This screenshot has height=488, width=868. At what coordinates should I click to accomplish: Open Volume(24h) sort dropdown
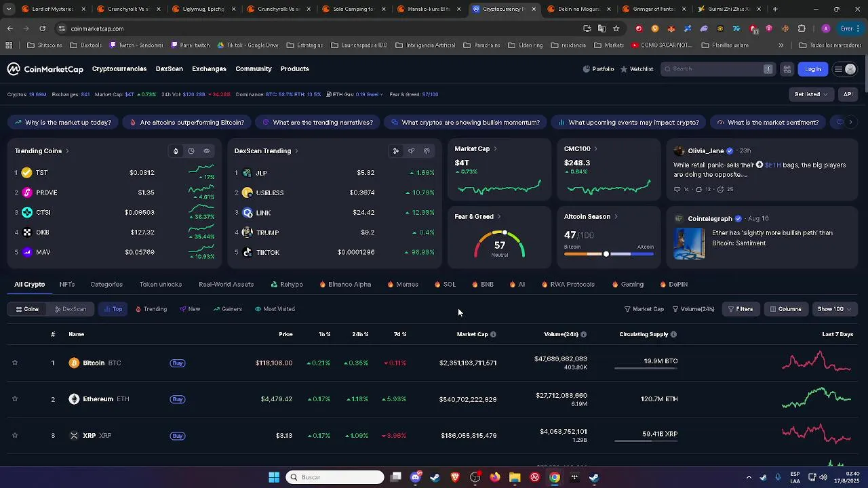(694, 309)
